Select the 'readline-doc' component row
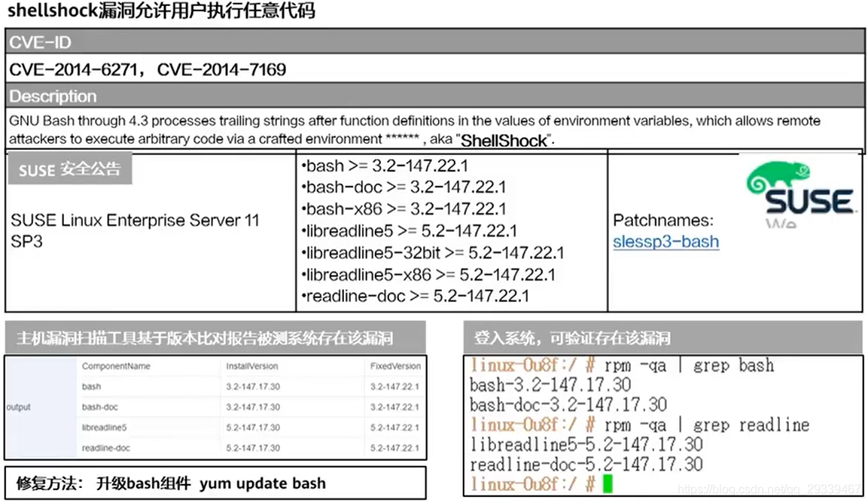Viewport: 868px width, 503px height. coord(251,447)
